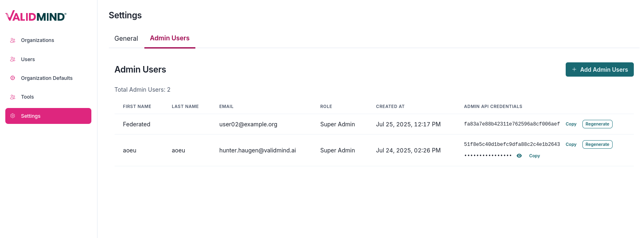Screen dimensions: 644x238
Task: Click the ADMIN API CREDENTIALS column header
Action: [493, 106]
